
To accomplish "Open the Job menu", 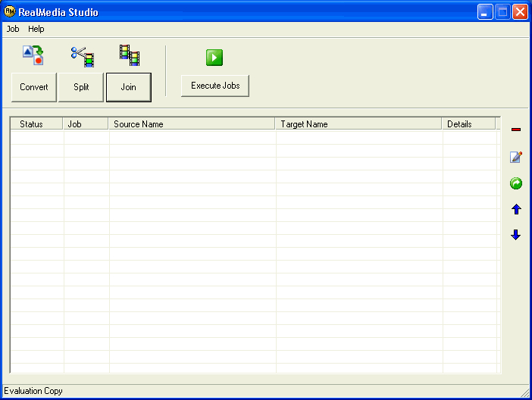I will [x=13, y=30].
